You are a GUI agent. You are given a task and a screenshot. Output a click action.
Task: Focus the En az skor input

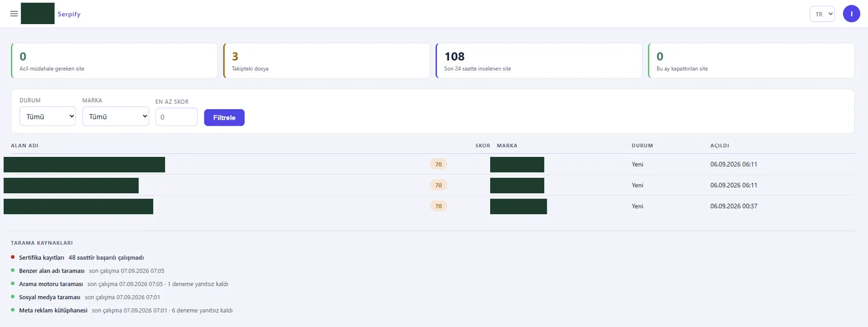(177, 117)
